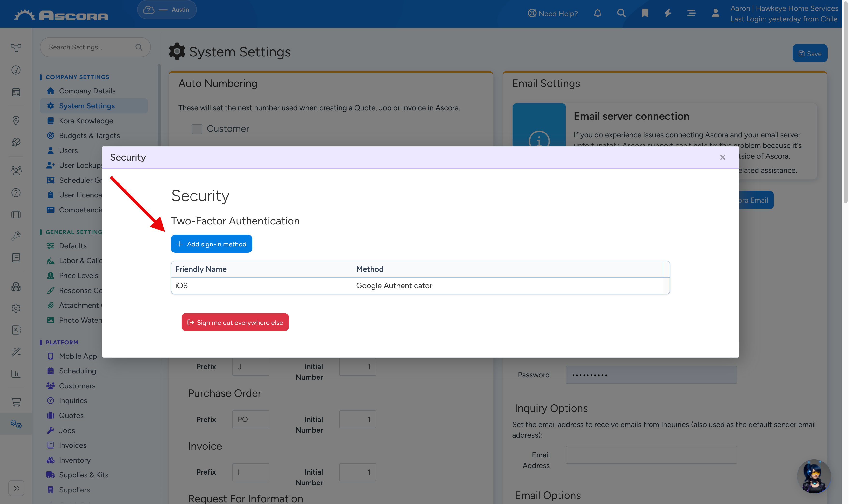849x504 pixels.
Task: Click Sign me out everywhere else
Action: coord(235,322)
